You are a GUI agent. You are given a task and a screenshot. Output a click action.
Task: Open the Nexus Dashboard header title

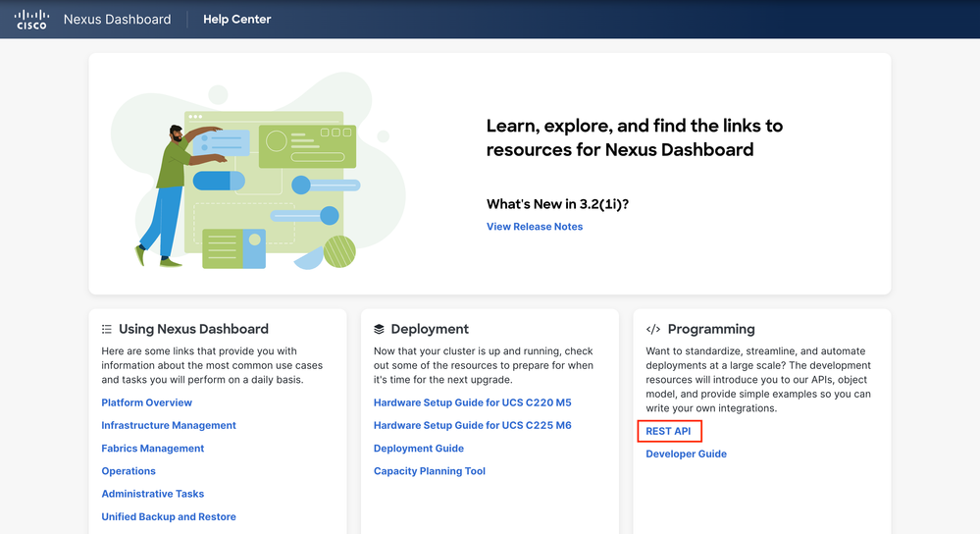point(117,20)
